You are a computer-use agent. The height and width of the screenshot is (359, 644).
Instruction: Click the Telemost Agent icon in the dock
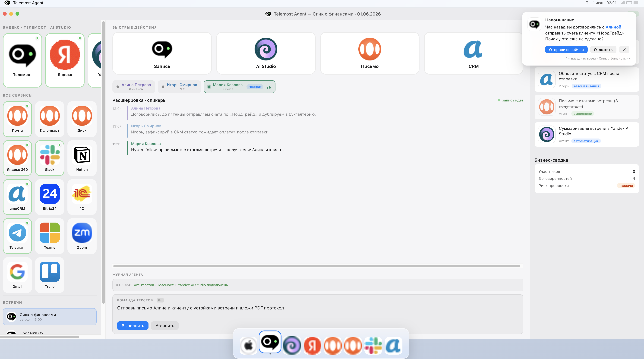click(x=270, y=342)
